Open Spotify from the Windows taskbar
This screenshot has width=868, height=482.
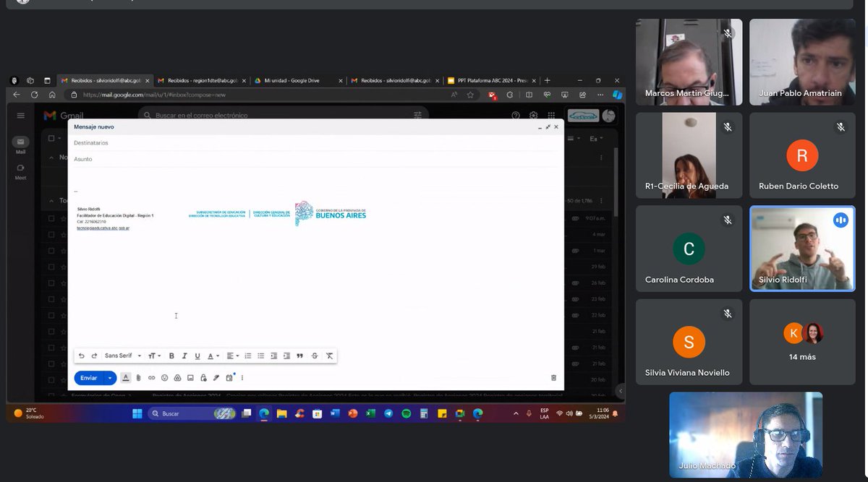pyautogui.click(x=407, y=414)
